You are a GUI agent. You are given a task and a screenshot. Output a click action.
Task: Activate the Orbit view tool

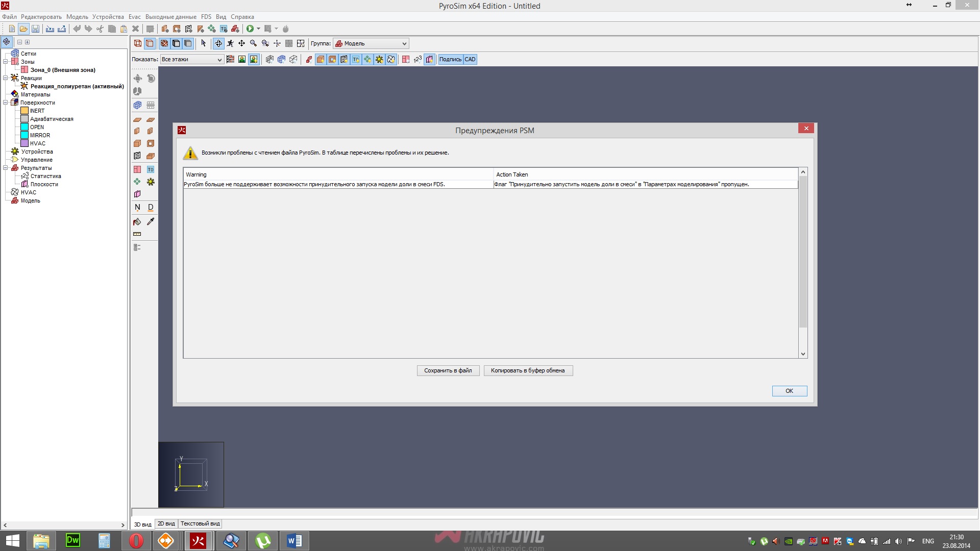click(x=218, y=43)
